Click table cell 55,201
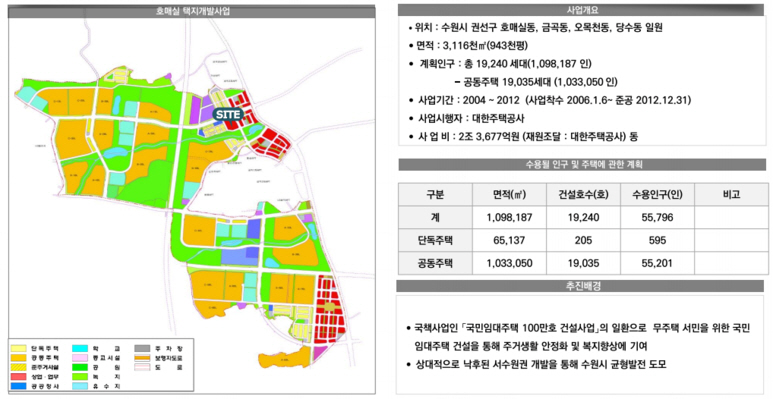Screen dimensions: 773x399 (657, 263)
